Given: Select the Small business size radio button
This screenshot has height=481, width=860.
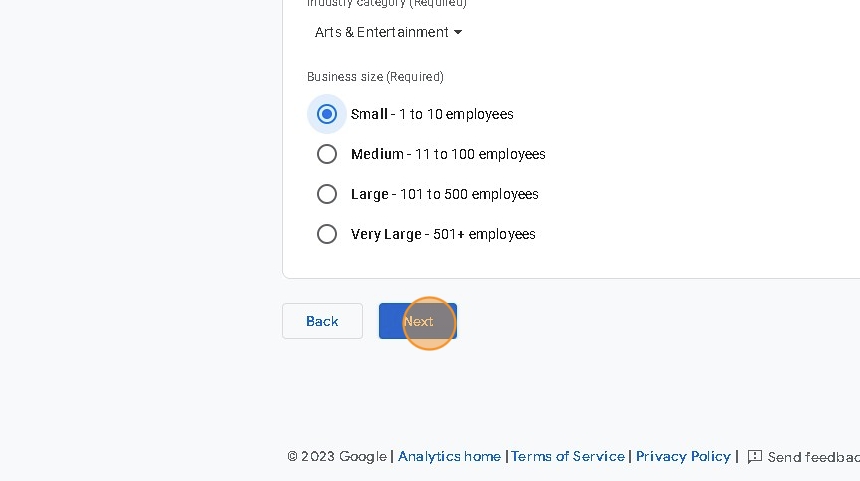Looking at the screenshot, I should click(x=327, y=114).
